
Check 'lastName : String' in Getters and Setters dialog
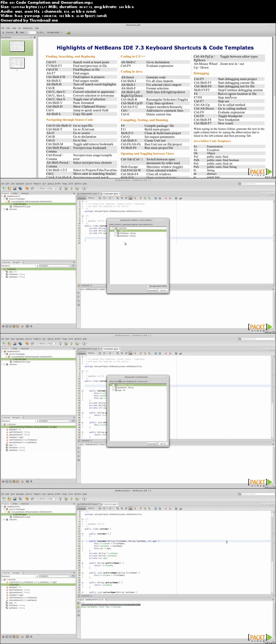click(x=116, y=236)
